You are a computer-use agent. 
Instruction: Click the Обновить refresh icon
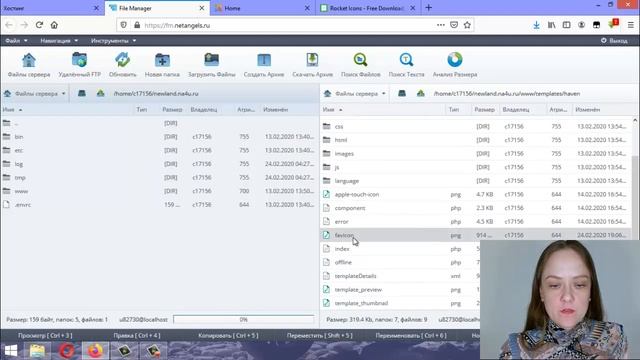tap(122, 65)
